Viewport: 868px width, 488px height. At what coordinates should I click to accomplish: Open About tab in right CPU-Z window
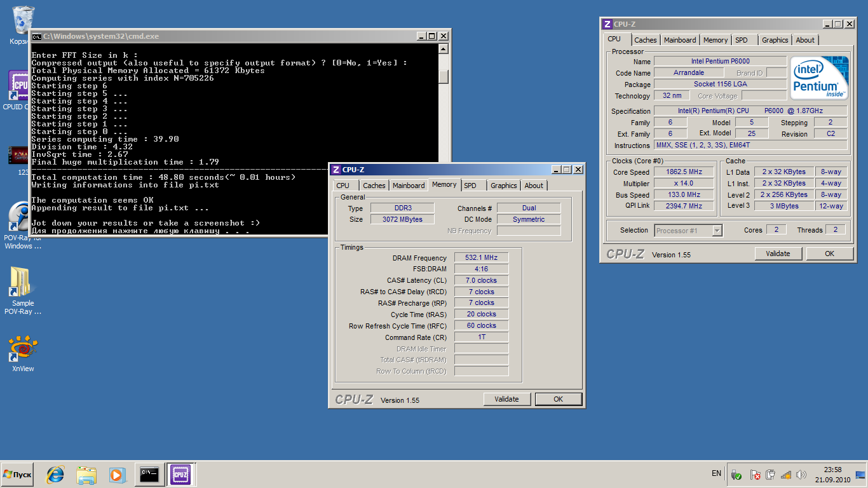click(x=805, y=40)
